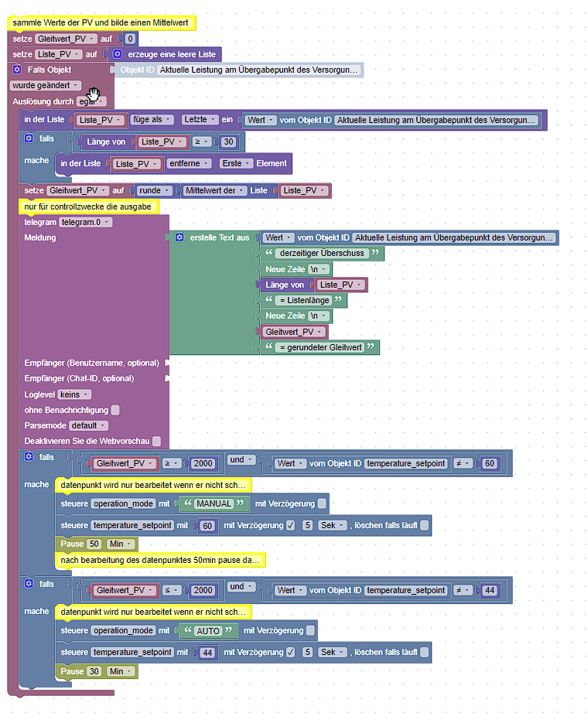Uncheck 'mit Verzögerung' on temperature_setpoint 60 block
The image size is (588, 713).
(x=290, y=525)
